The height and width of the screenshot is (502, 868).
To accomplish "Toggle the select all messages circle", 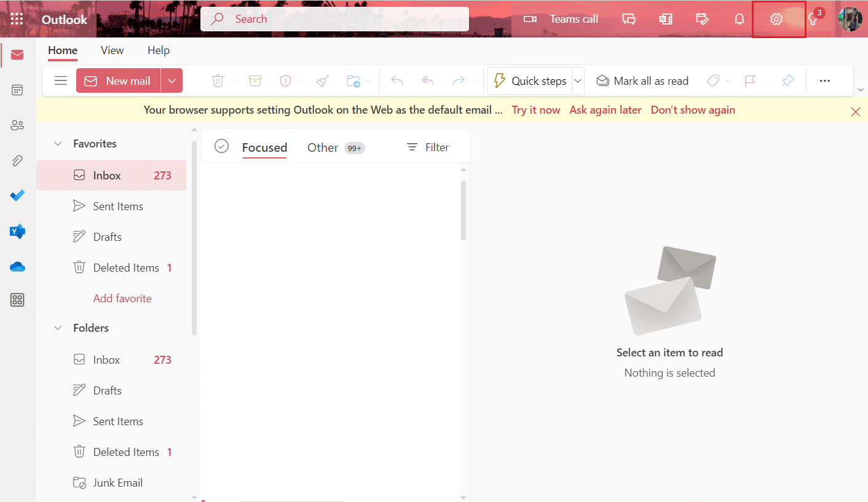I will click(x=221, y=146).
